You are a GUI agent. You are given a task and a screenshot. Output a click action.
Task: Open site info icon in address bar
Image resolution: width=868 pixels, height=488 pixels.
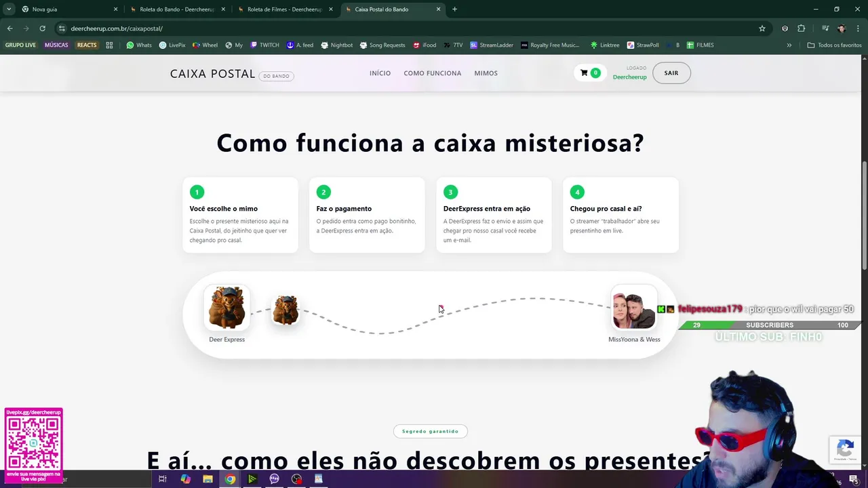click(x=62, y=28)
